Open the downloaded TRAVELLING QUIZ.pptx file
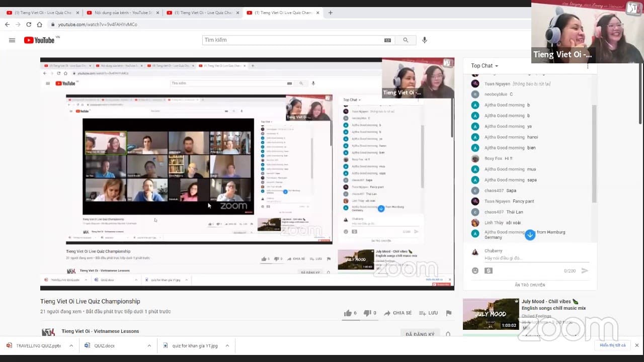The height and width of the screenshot is (362, 644). [38, 346]
